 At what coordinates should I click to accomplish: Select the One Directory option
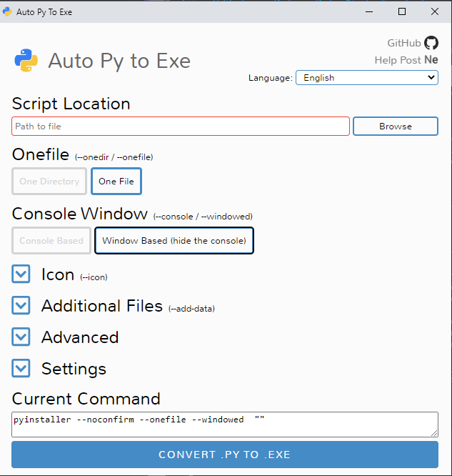[49, 182]
